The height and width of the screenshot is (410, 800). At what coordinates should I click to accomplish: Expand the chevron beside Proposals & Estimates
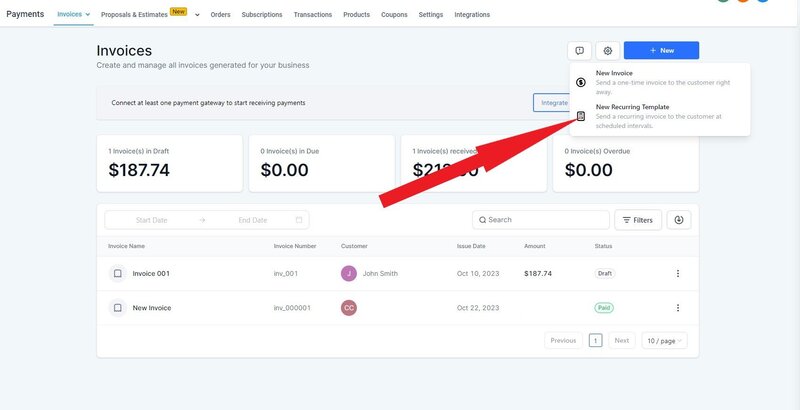click(197, 15)
